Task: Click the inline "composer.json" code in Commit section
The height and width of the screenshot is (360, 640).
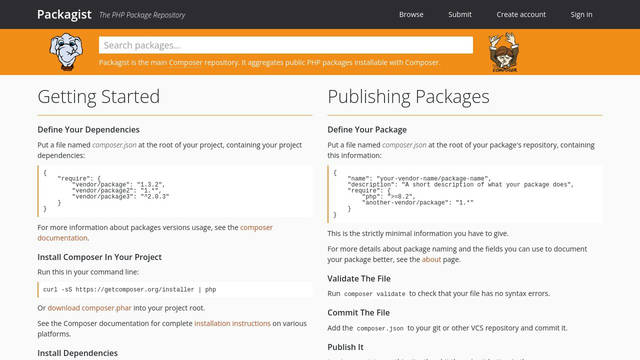Action: [380, 328]
